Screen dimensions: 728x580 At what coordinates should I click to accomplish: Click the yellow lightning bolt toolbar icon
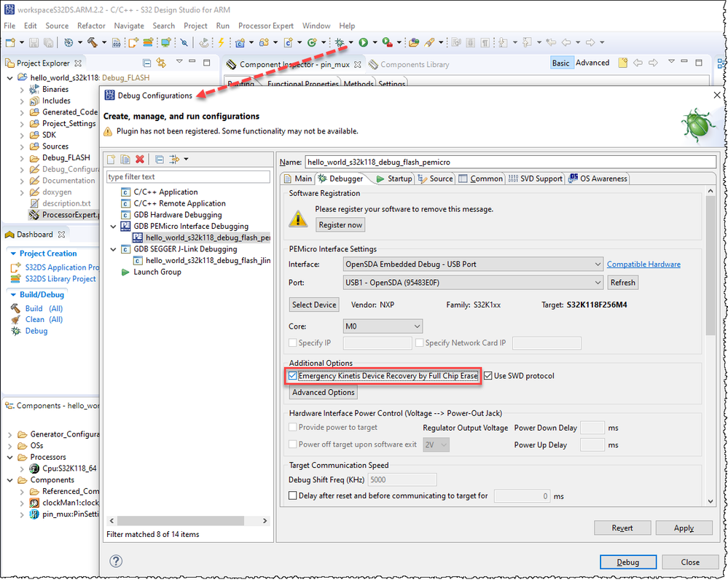pyautogui.click(x=221, y=43)
